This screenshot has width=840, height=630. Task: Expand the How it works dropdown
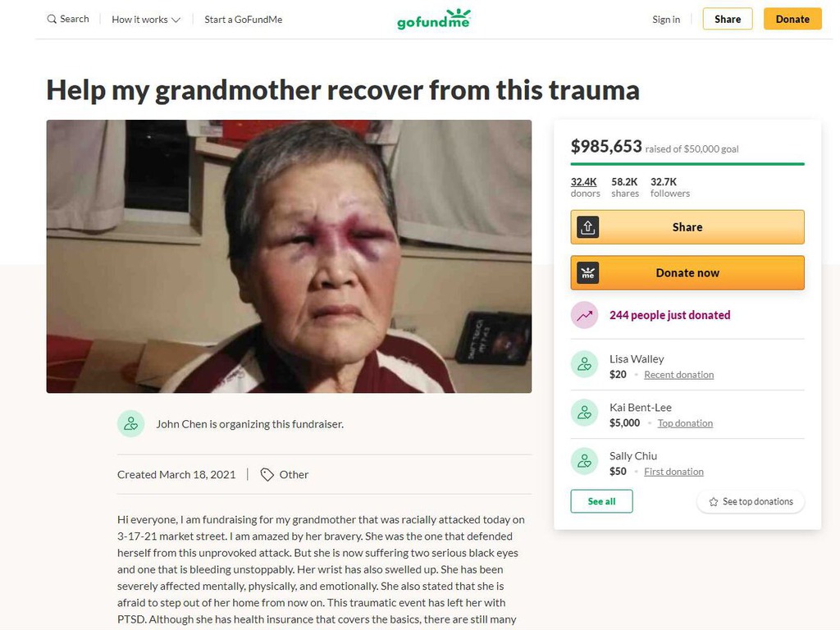point(146,20)
